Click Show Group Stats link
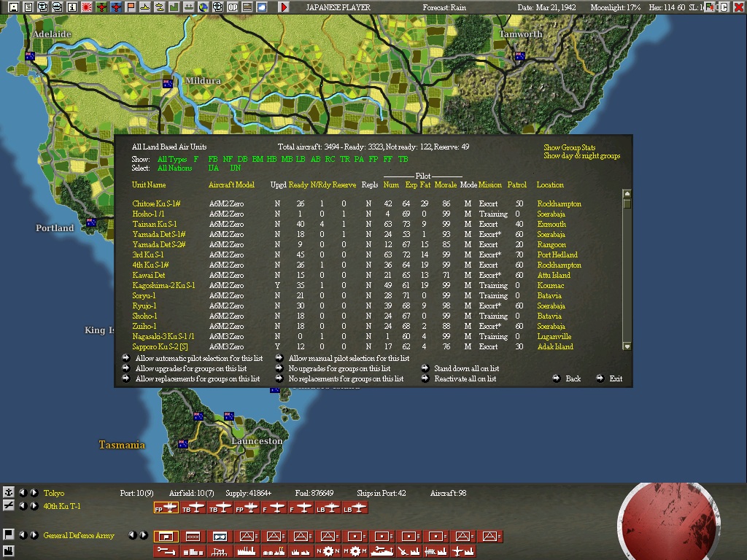 [x=569, y=147]
